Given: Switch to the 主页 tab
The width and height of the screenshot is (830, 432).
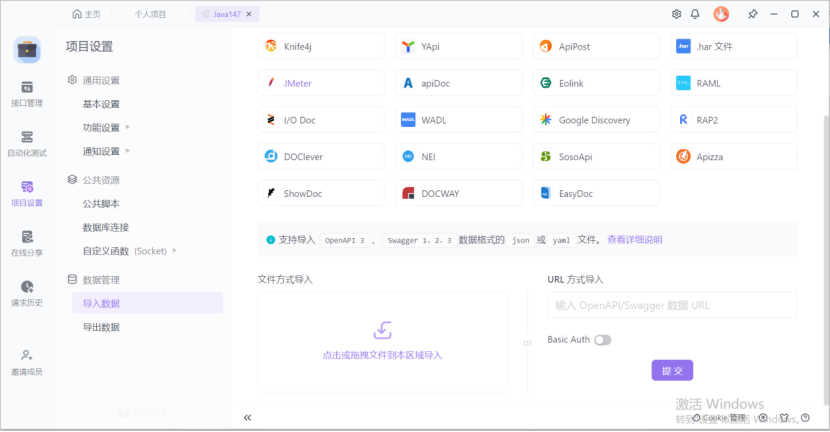Looking at the screenshot, I should click(x=86, y=14).
